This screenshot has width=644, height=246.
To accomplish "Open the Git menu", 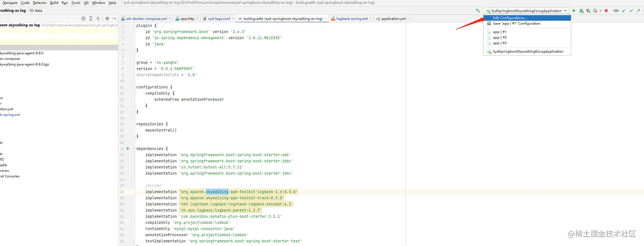I will click(x=86, y=3).
